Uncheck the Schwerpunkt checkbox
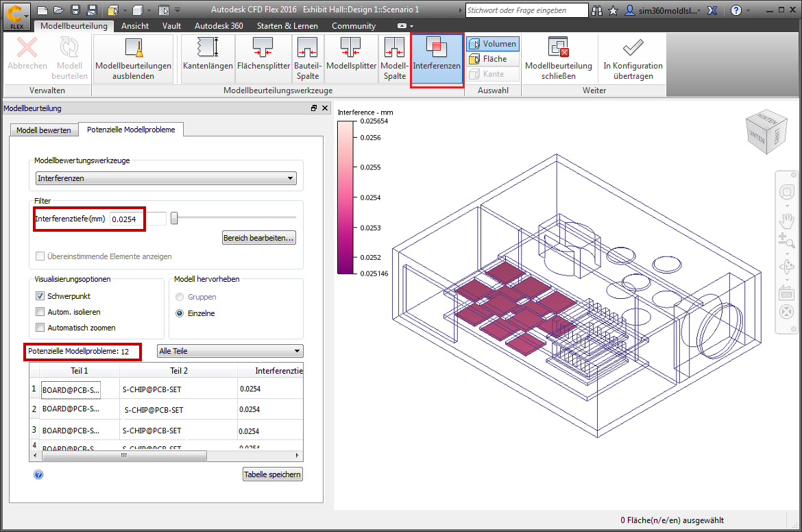Image resolution: width=802 pixels, height=532 pixels. [40, 296]
